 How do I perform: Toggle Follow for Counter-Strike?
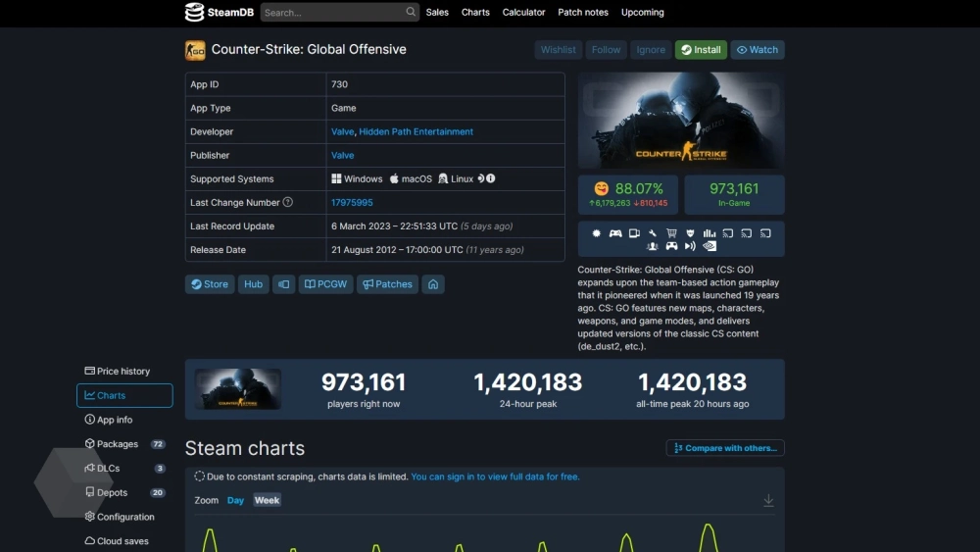(606, 50)
